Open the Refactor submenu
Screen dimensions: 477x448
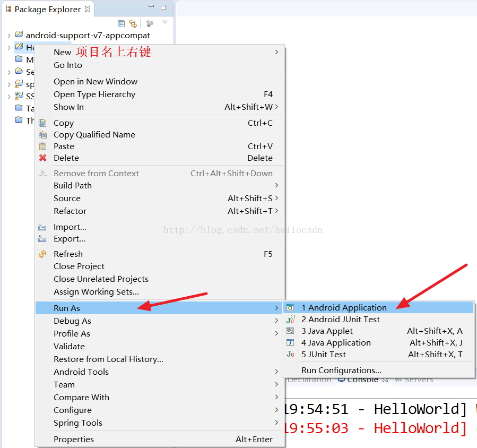160,211
